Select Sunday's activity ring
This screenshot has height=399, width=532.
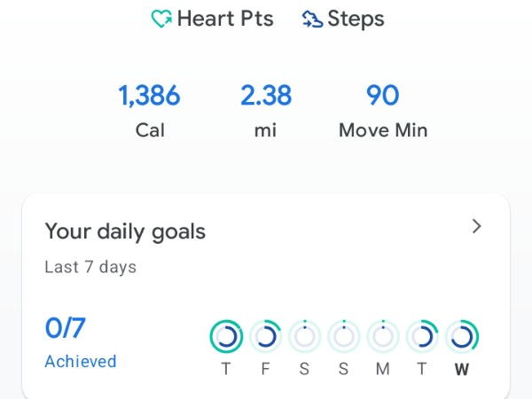344,337
